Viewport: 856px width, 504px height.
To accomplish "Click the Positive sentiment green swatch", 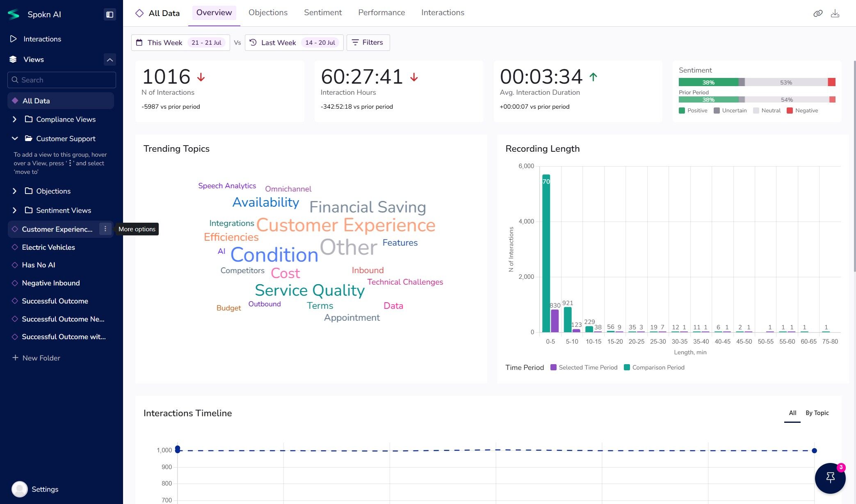I will point(682,111).
